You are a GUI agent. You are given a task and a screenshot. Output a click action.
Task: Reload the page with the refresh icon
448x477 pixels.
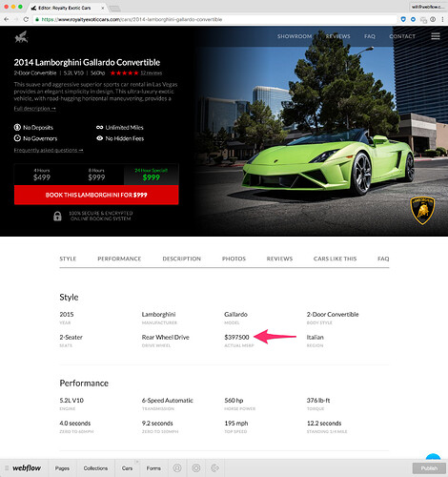coord(26,19)
